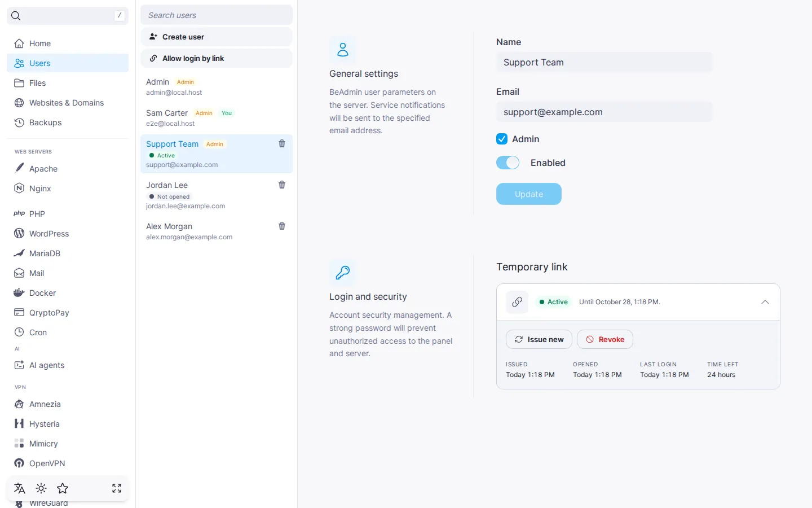Image resolution: width=812 pixels, height=508 pixels.
Task: Click the Update button
Action: click(529, 194)
